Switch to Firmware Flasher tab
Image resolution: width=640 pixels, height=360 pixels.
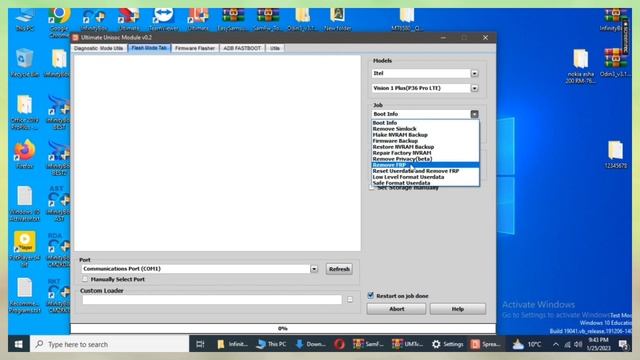195,48
